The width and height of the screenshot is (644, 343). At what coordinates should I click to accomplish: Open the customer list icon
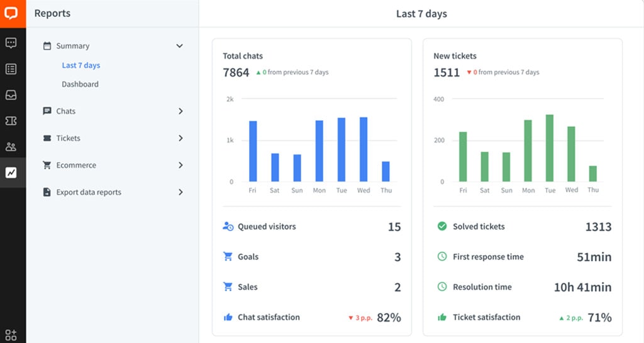point(11,69)
